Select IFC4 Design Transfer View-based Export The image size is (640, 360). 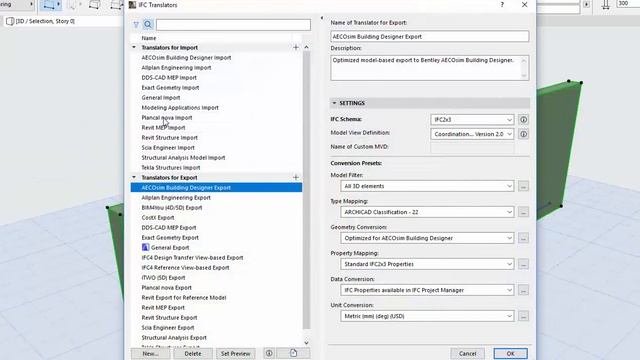[x=192, y=258]
